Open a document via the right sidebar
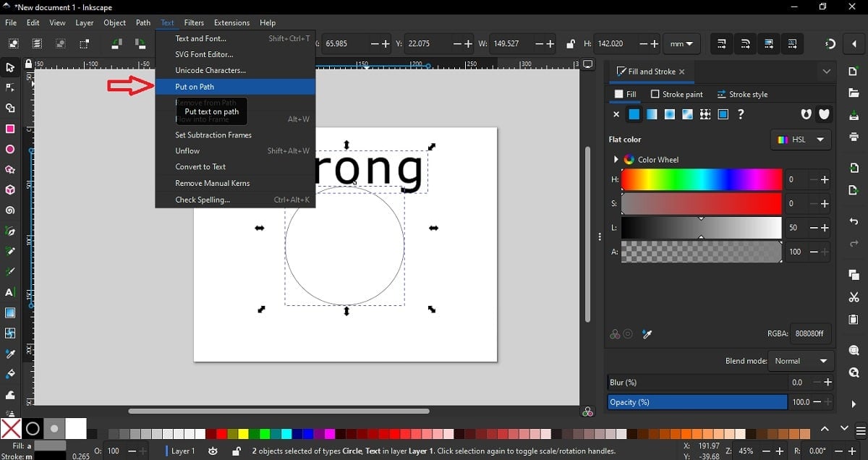 [854, 93]
